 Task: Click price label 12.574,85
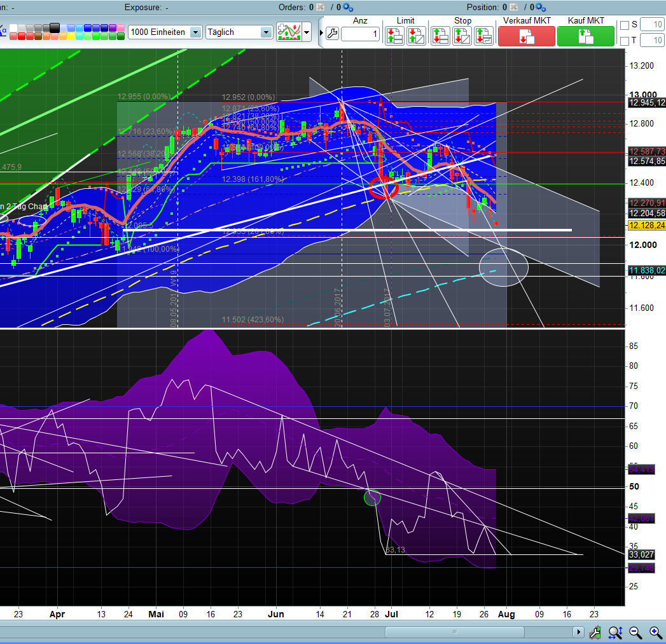click(x=647, y=161)
